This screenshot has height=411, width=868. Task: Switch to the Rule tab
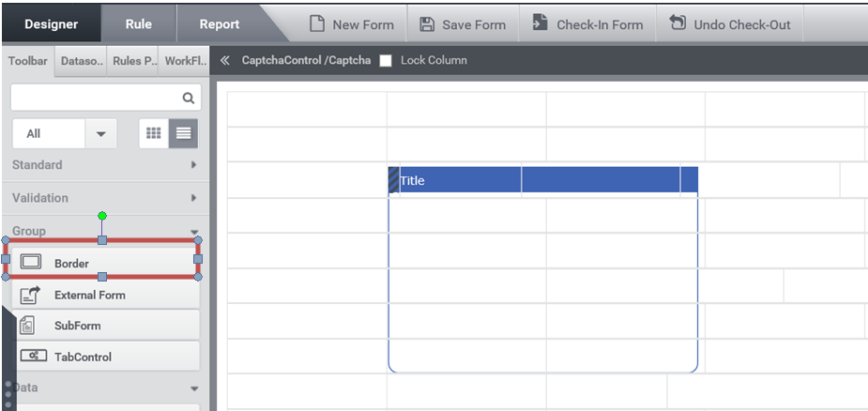pos(138,24)
